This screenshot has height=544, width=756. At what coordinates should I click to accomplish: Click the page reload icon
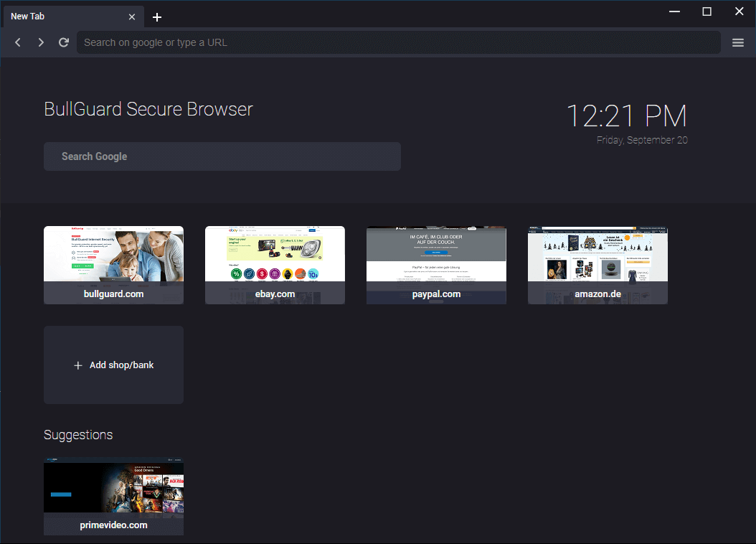[x=63, y=42]
